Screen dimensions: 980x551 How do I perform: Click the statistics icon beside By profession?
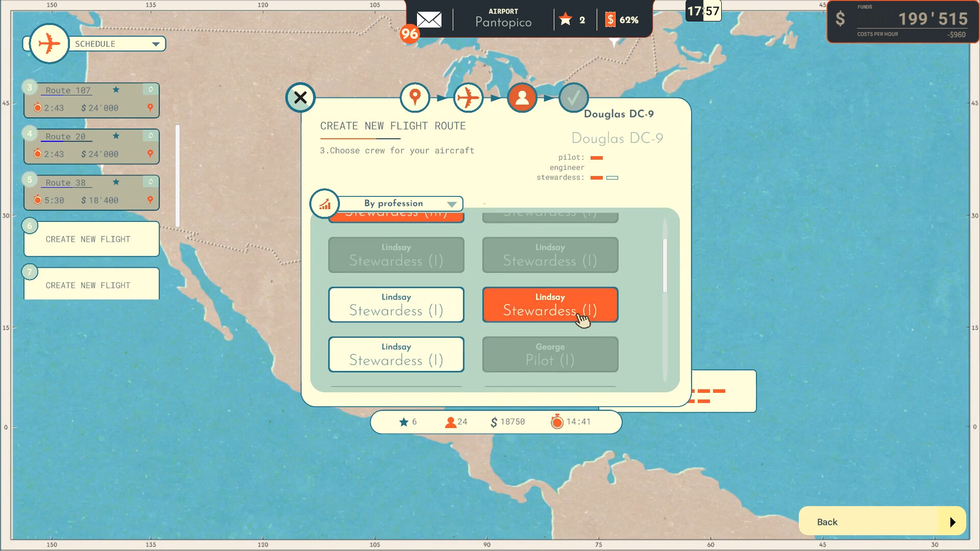click(x=325, y=204)
